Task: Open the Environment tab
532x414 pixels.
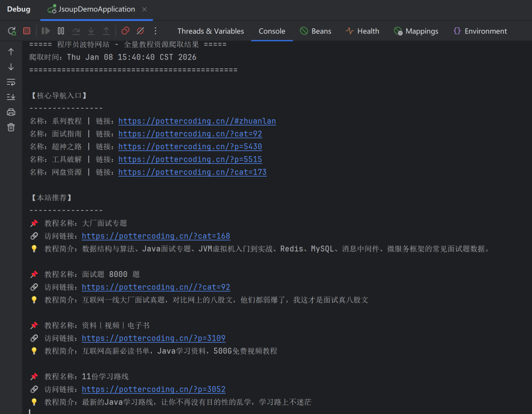Action: (480, 31)
